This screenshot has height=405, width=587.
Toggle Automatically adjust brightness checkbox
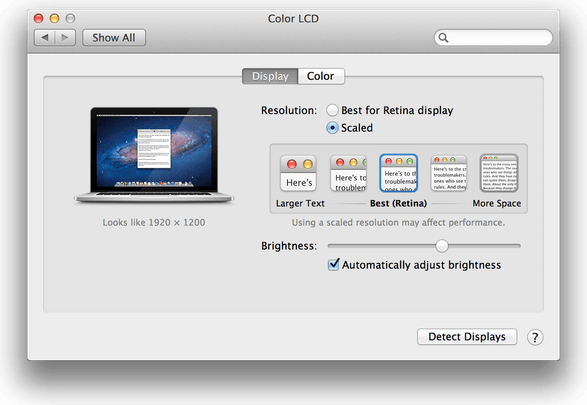click(x=333, y=265)
